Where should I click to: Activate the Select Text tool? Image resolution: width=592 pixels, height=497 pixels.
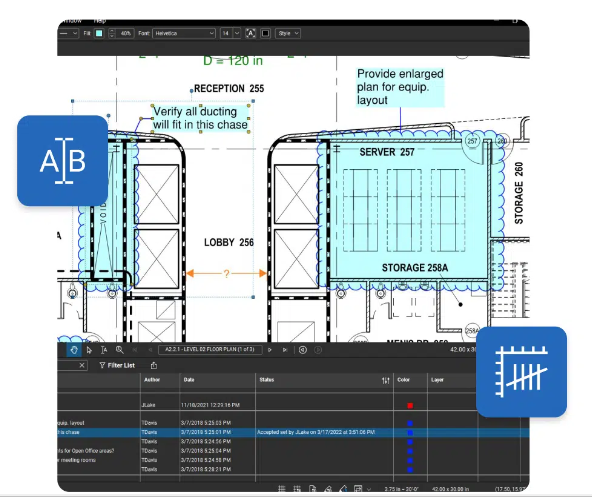[x=104, y=350]
